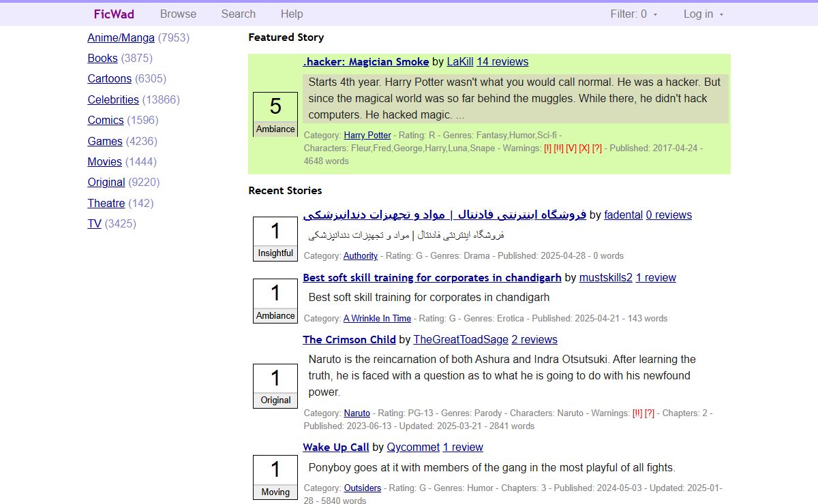The image size is (818, 504).
Task: Open the Anime/Manga category
Action: point(121,37)
